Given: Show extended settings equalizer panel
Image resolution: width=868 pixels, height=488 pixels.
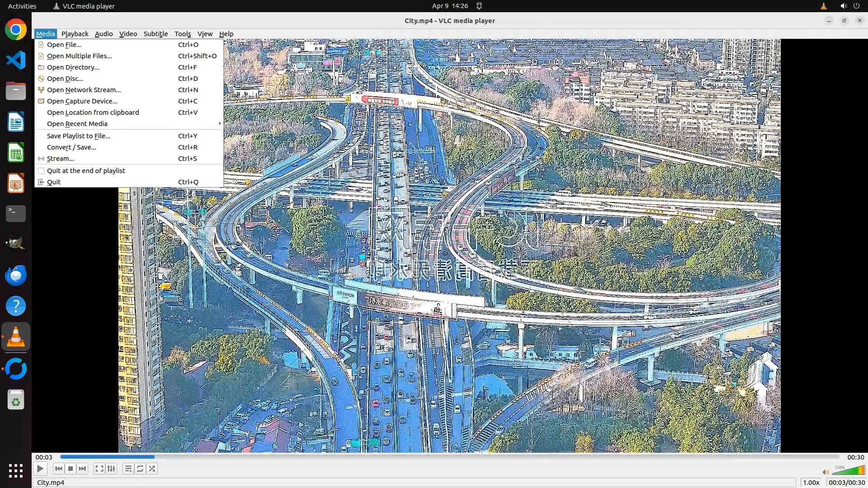Looking at the screenshot, I should point(111,469).
